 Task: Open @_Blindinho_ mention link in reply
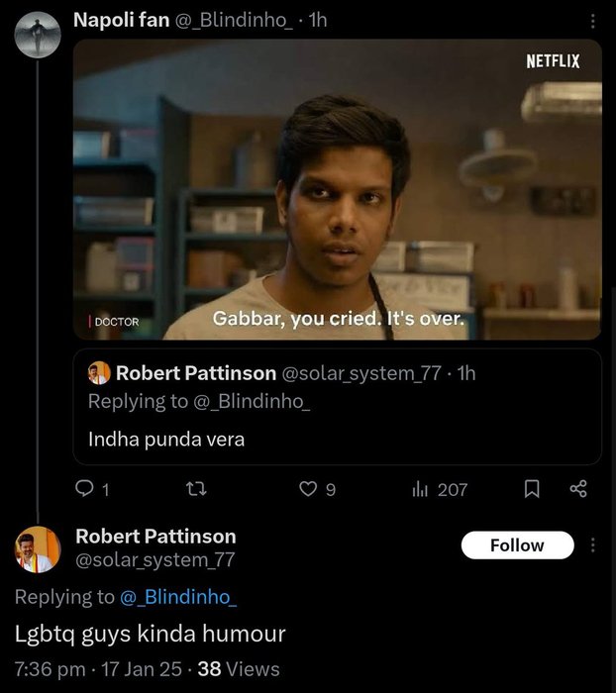pyautogui.click(x=178, y=597)
